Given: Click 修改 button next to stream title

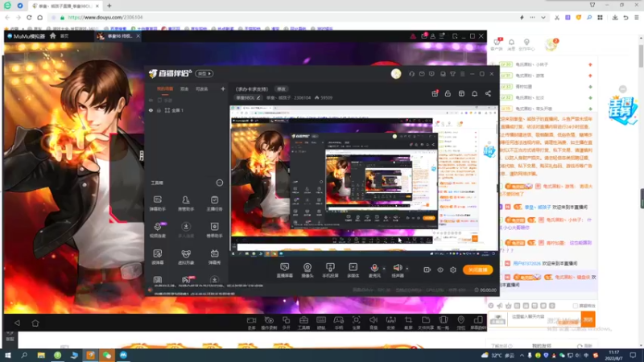Looking at the screenshot, I should click(281, 89).
